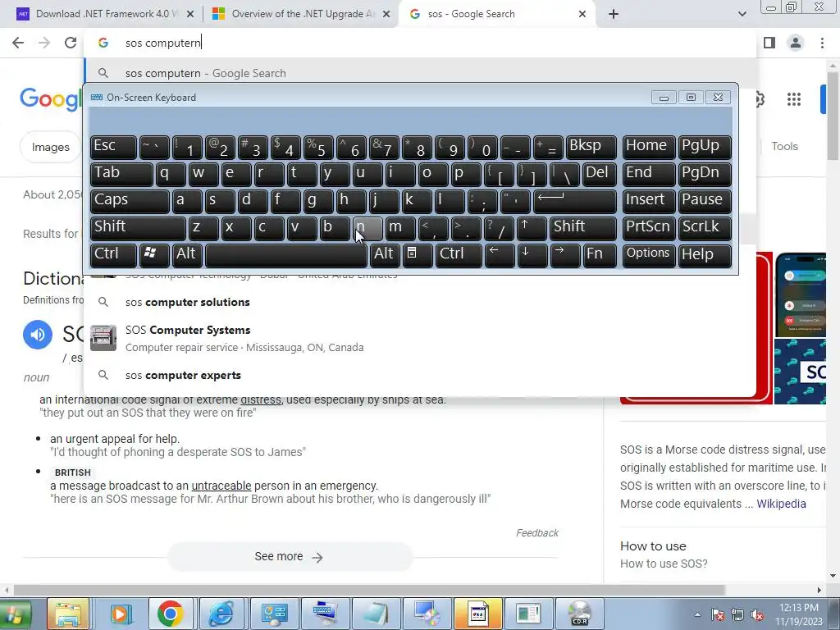The image size is (840, 630).
Task: Open the Wikipedia link in knowledge panel
Action: (x=781, y=504)
